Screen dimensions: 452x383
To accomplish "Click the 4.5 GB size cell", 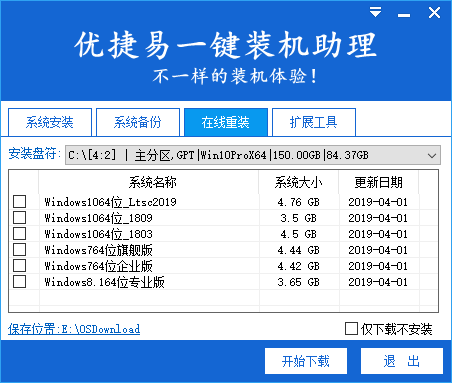I will click(x=298, y=234).
